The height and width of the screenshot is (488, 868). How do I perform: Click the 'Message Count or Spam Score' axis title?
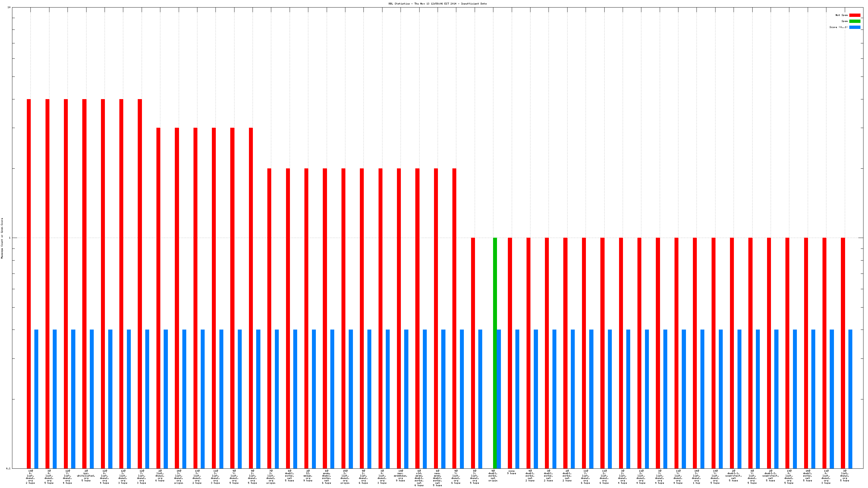pos(2,238)
